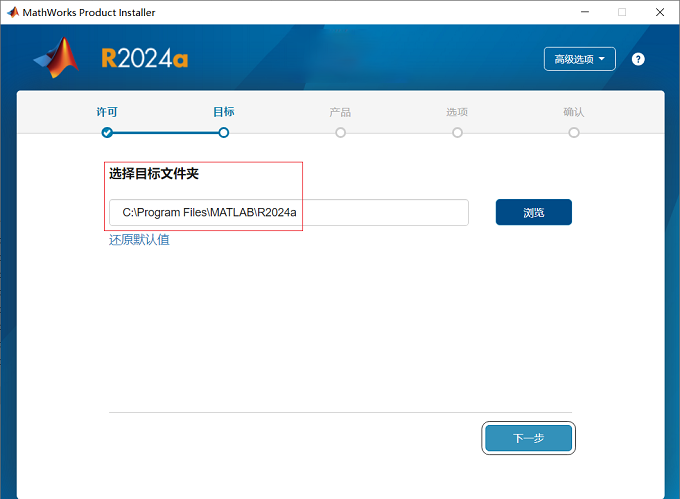Click the R2024a release label
Viewport: 680px width, 499px height.
coord(145,59)
